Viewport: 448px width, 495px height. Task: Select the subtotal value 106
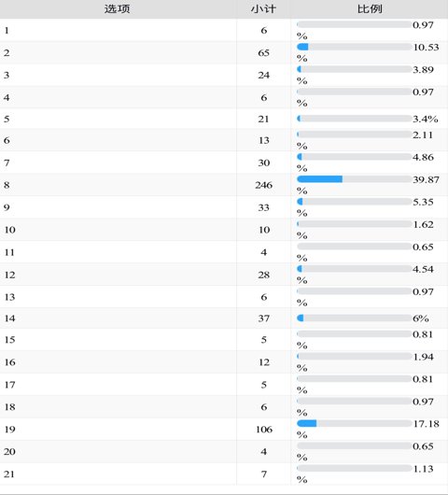[x=264, y=430]
